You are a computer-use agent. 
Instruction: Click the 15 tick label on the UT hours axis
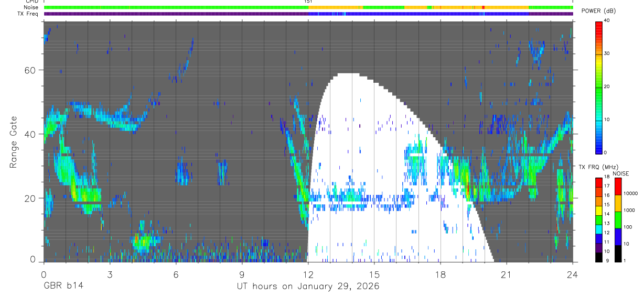tap(374, 274)
